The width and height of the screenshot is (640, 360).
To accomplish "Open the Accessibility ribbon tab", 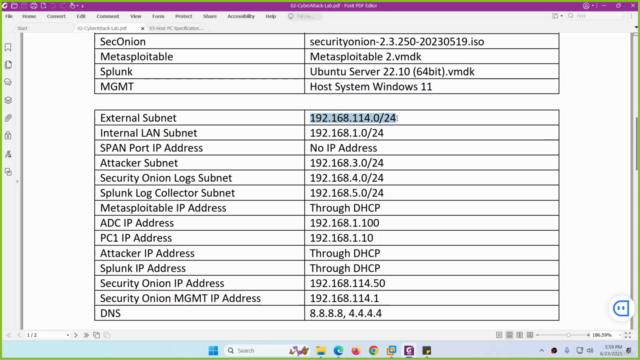I will coord(241,16).
